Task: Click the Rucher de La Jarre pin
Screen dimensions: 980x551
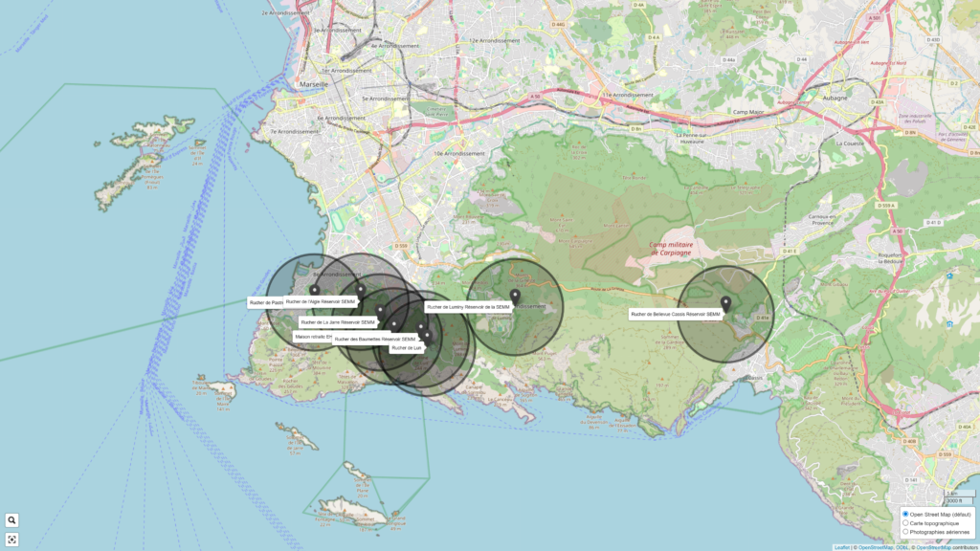Action: (x=380, y=312)
